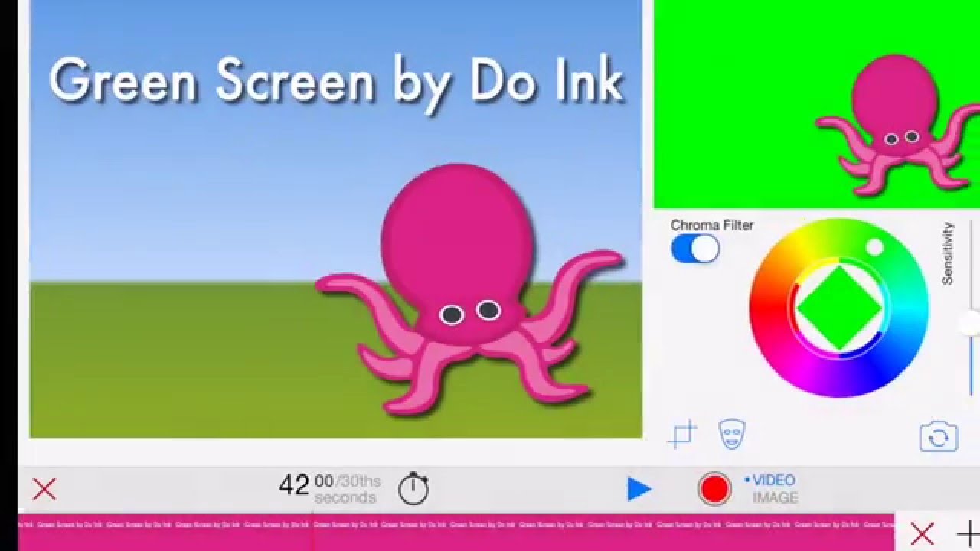Toggle the Chroma Filter switch
This screenshot has height=551, width=980.
[x=695, y=249]
